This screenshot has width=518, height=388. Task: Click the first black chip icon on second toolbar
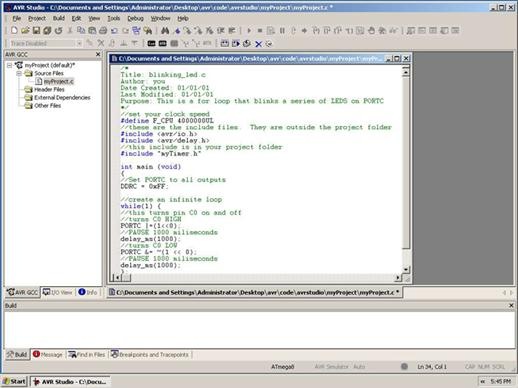click(151, 43)
